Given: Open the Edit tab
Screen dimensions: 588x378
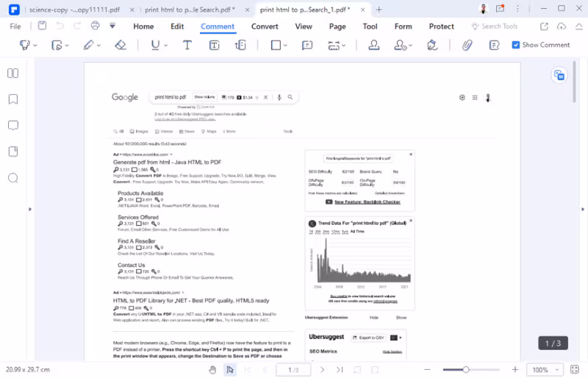Looking at the screenshot, I should point(177,26).
